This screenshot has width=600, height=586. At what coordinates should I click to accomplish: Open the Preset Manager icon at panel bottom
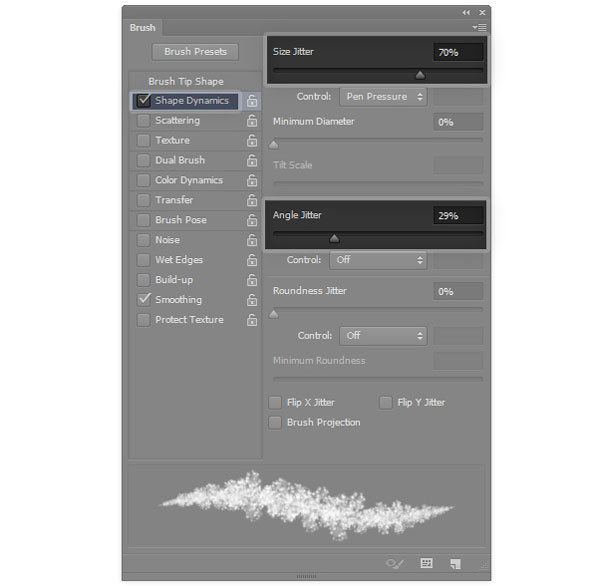tap(426, 563)
